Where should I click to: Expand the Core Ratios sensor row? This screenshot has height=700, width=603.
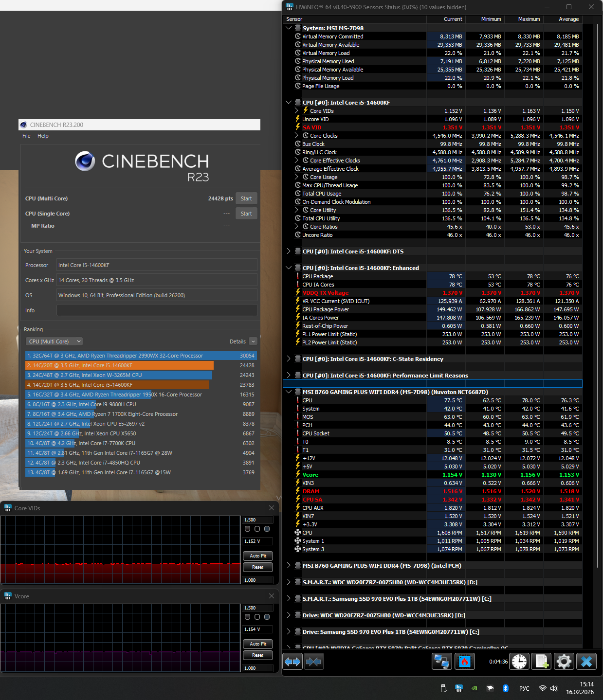click(296, 227)
